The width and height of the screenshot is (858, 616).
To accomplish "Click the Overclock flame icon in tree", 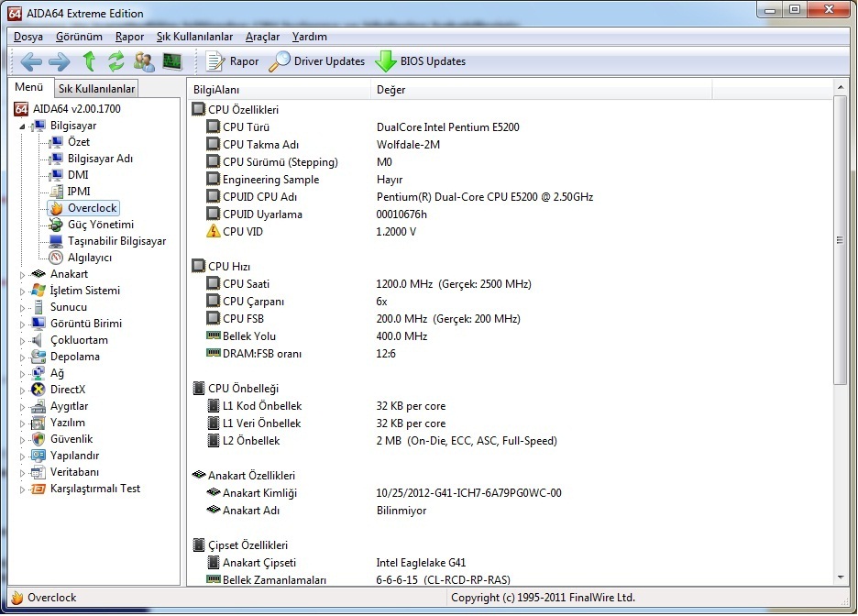I will tap(56, 208).
